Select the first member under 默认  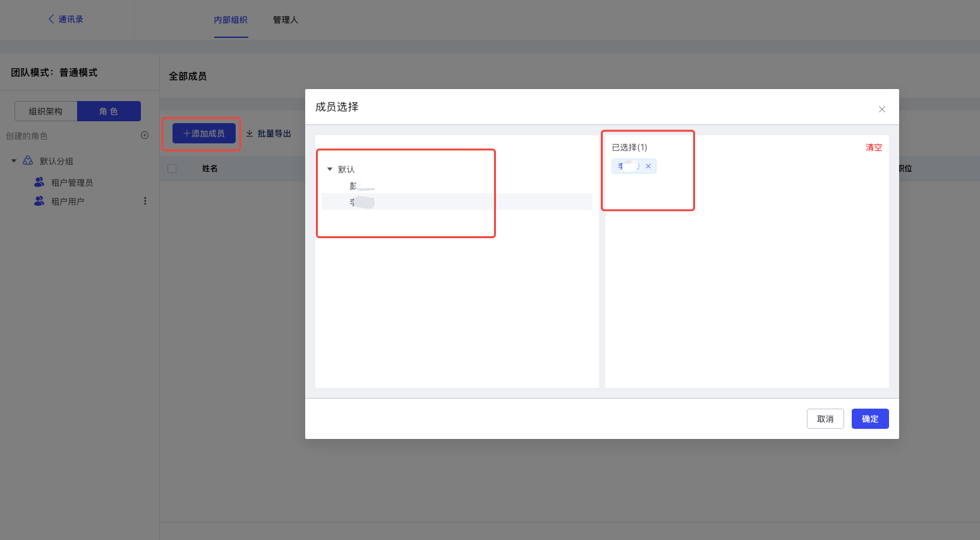coord(361,186)
